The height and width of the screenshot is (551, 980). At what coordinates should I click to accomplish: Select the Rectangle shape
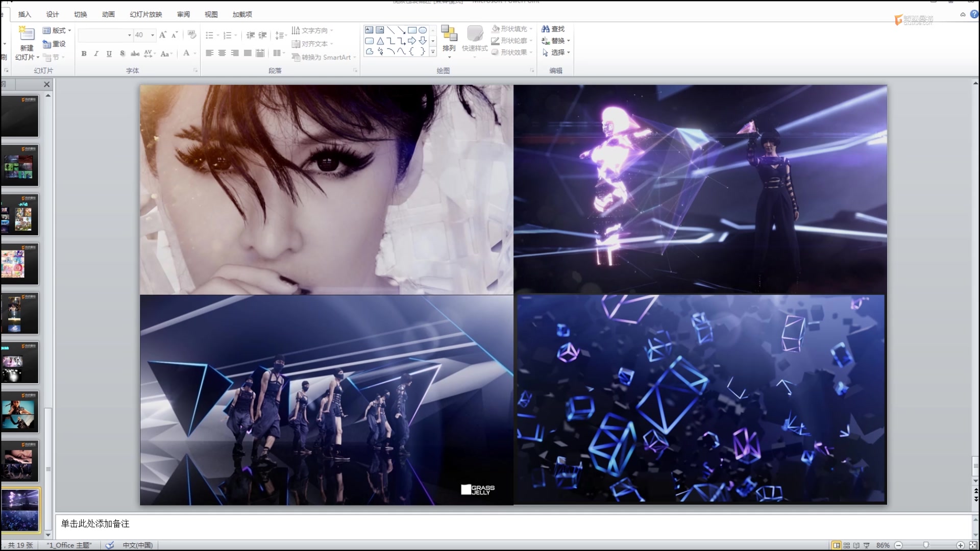click(412, 30)
